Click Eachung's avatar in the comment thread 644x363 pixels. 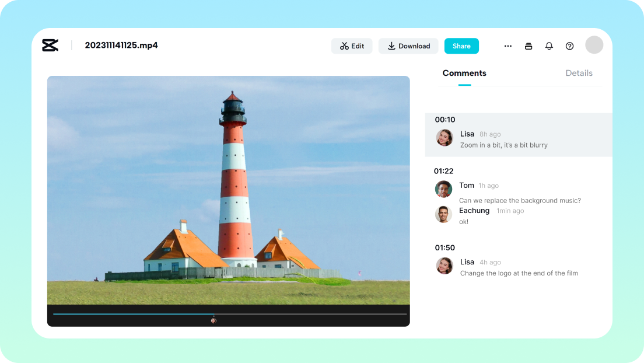[444, 214]
